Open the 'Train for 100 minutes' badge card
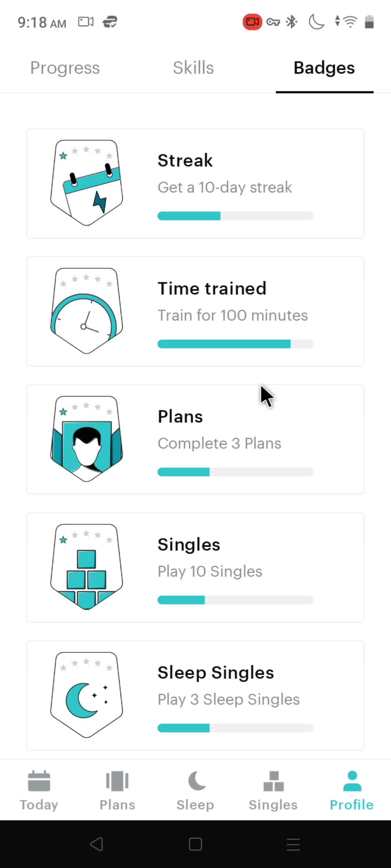Viewport: 391px width, 868px height. pyautogui.click(x=195, y=311)
